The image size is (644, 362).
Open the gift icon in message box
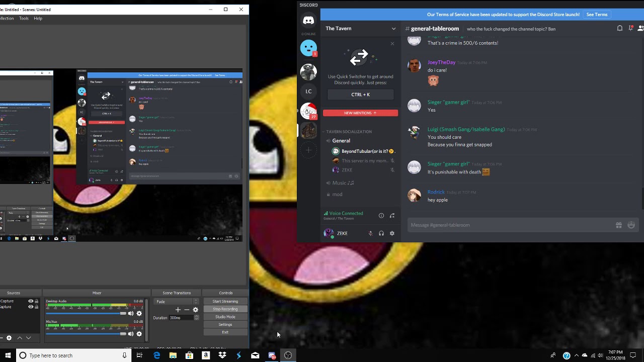point(619,225)
